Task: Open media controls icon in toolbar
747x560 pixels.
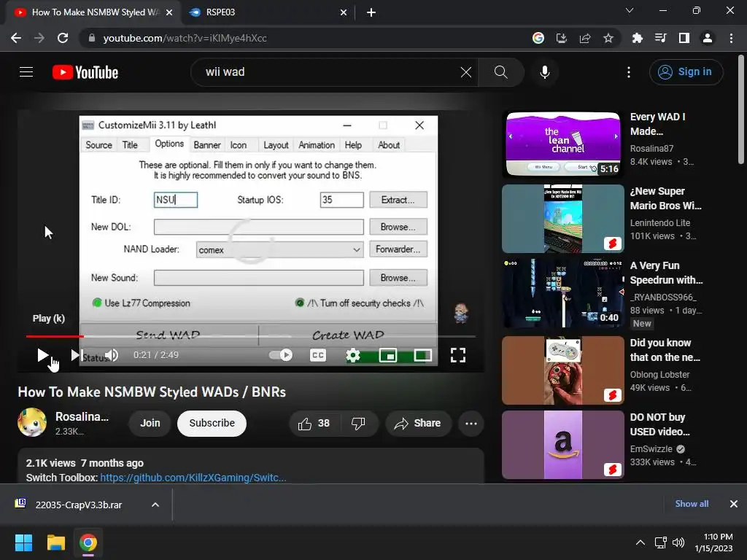Action: click(660, 38)
